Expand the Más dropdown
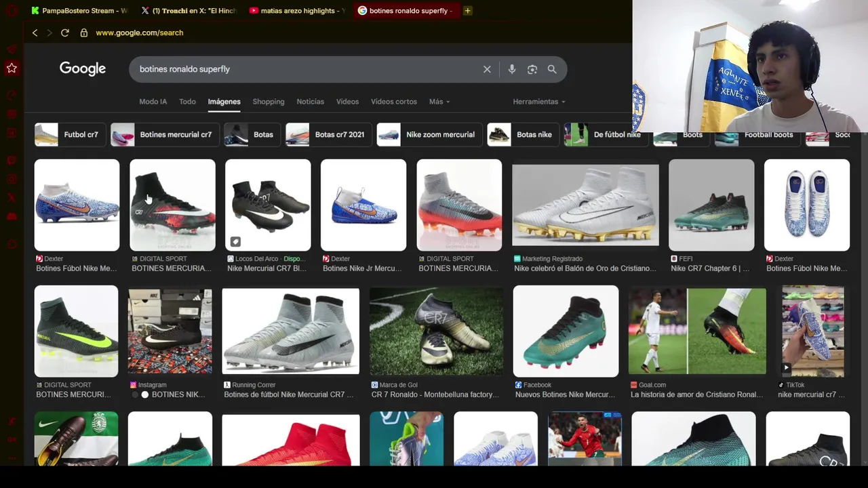Screen dimensions: 868x488 [439, 102]
